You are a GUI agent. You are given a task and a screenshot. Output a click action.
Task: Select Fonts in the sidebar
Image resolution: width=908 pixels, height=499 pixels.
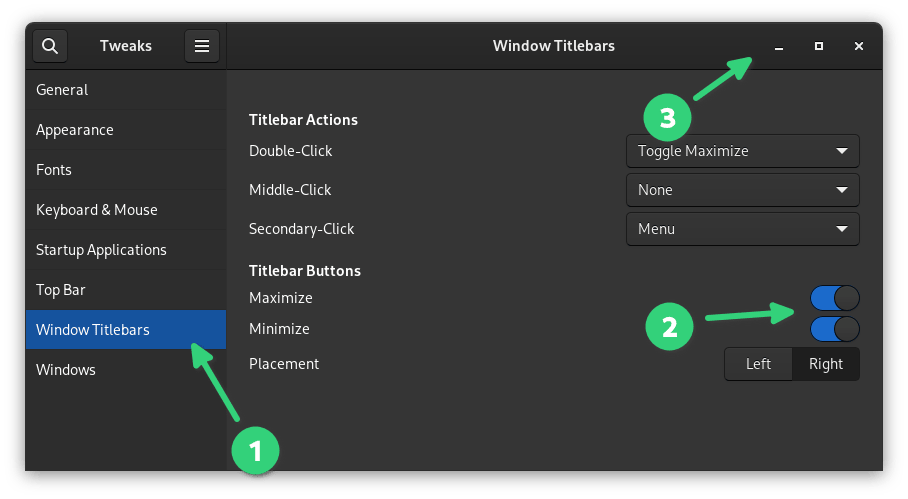point(54,170)
